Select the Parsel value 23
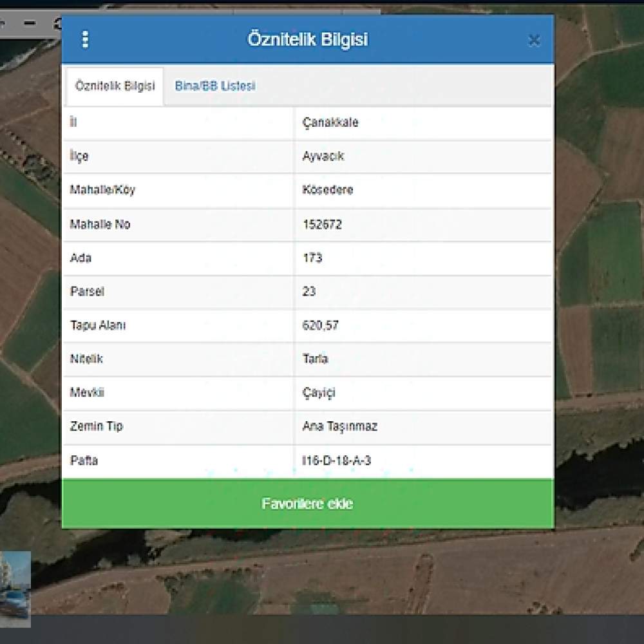 coord(309,292)
